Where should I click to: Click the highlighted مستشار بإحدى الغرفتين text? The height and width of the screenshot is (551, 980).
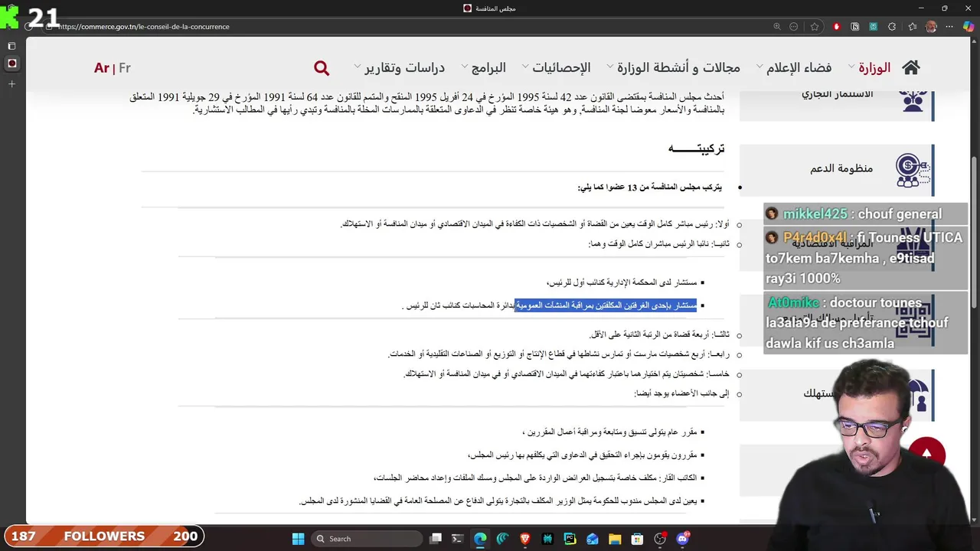point(606,305)
